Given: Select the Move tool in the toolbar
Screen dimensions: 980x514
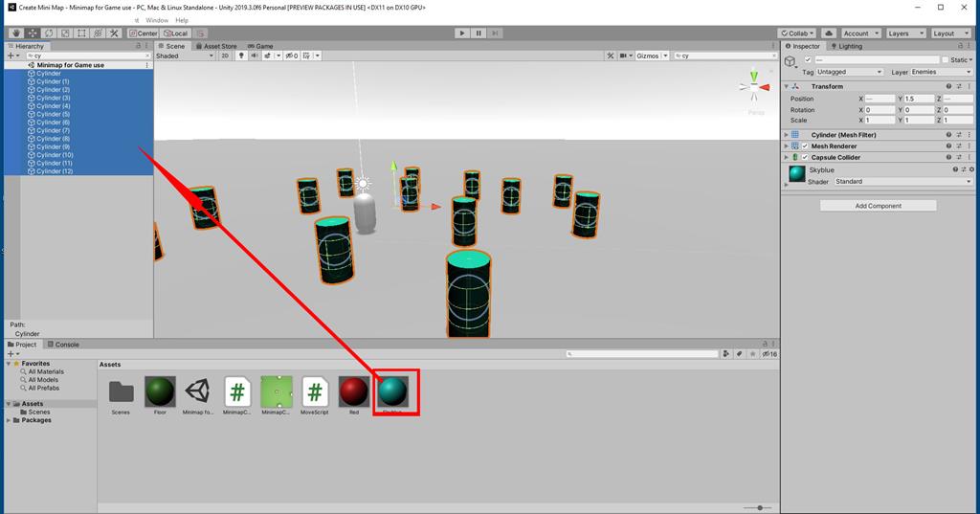Looking at the screenshot, I should (x=33, y=34).
